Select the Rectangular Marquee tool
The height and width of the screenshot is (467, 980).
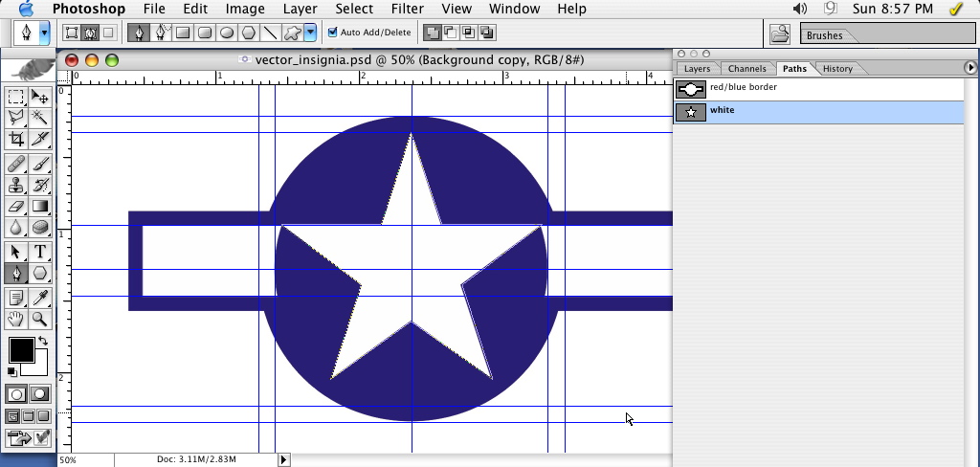(16, 97)
